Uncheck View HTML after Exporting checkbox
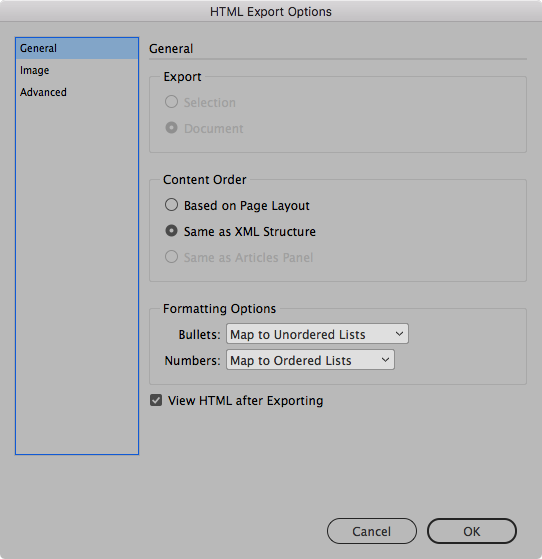 (156, 400)
